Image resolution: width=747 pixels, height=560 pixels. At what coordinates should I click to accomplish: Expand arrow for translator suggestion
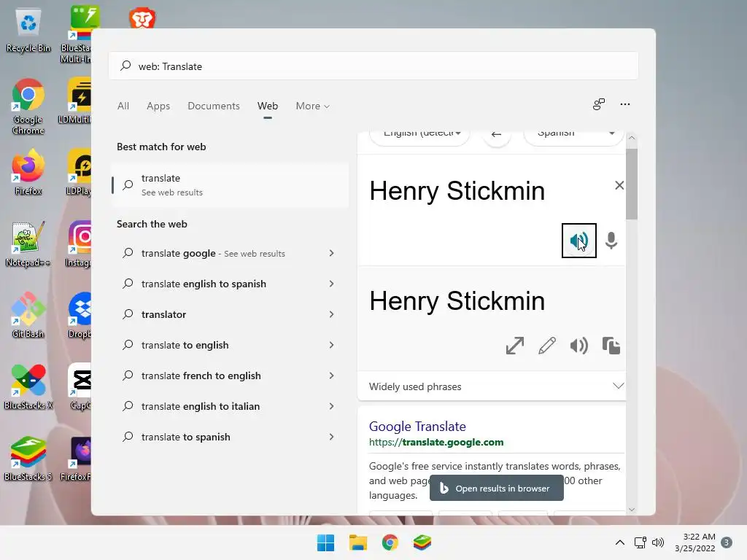pos(332,314)
